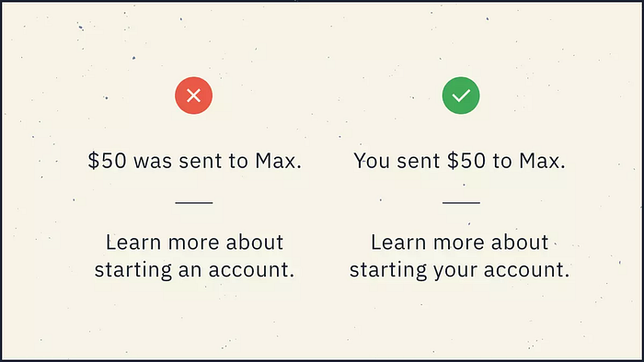Click "Max." in the "was sent" sentence
Image resolution: width=644 pixels, height=362 pixels.
click(x=279, y=160)
